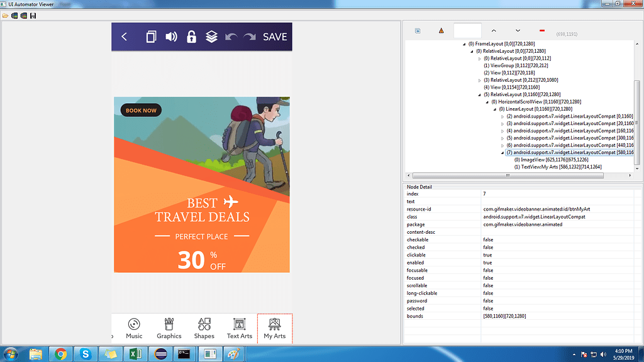Click the redo arrow in the purple header

250,37
